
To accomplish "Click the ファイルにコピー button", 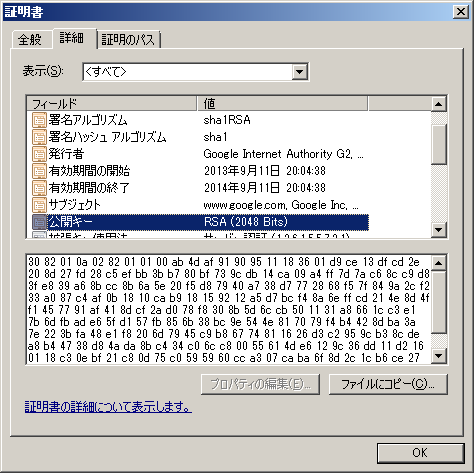I will click(x=388, y=384).
